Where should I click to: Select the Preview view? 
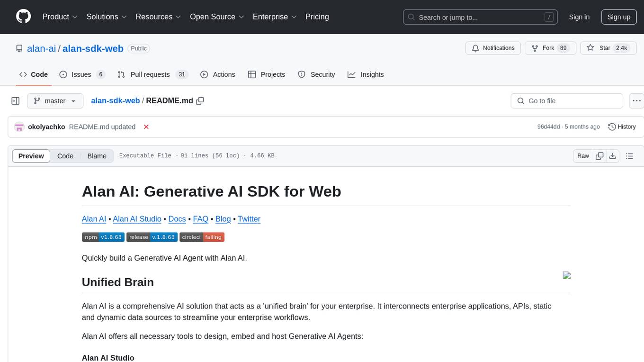point(31,156)
